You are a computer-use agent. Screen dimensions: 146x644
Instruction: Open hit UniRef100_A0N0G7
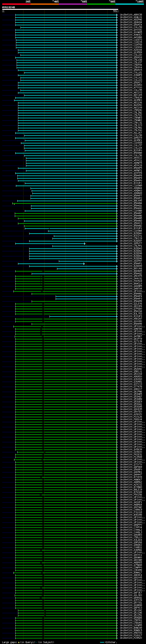click(x=131, y=35)
